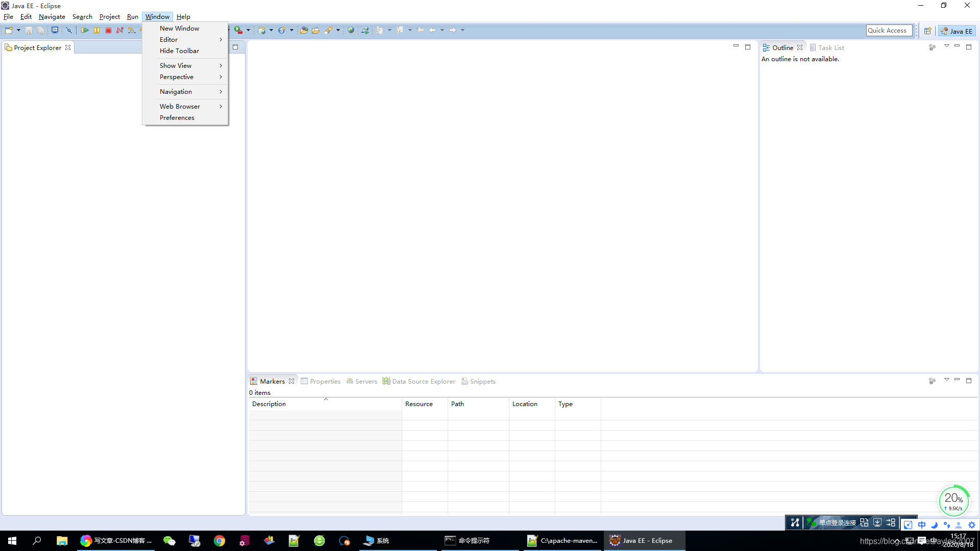This screenshot has height=551, width=980.
Task: Open the Data Source Explorer tab
Action: click(x=419, y=381)
